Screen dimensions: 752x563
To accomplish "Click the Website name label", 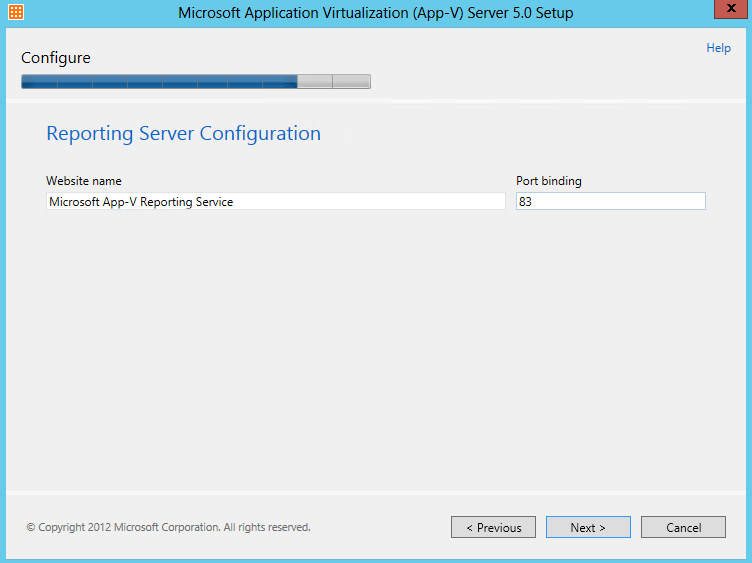I will [x=83, y=181].
